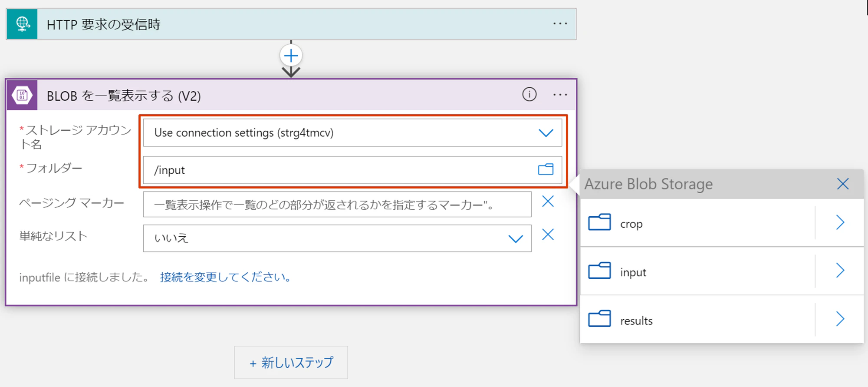Expand the crop folder chevron
The height and width of the screenshot is (387, 868).
(840, 222)
